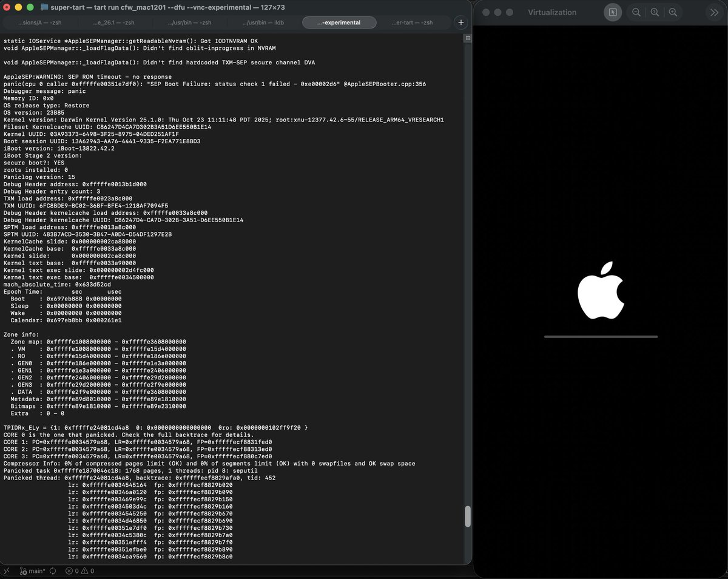Click the 'Boot session UUID' line
728x579 pixels.
102,141
